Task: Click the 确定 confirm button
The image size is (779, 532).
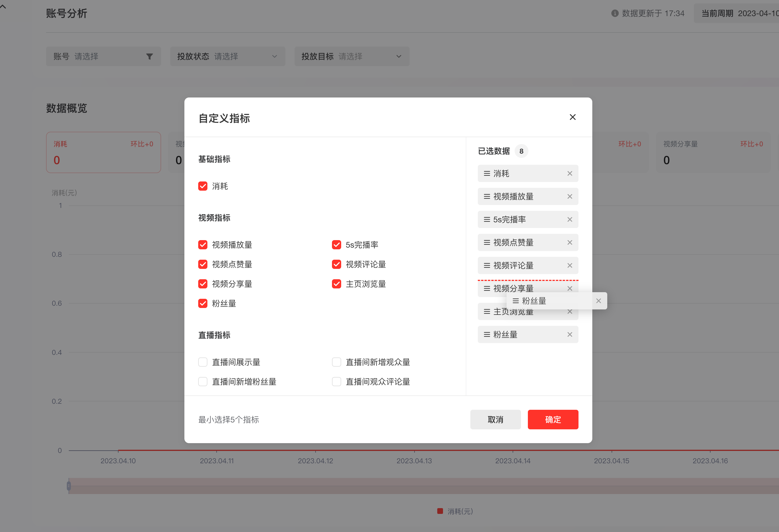Action: click(x=553, y=420)
